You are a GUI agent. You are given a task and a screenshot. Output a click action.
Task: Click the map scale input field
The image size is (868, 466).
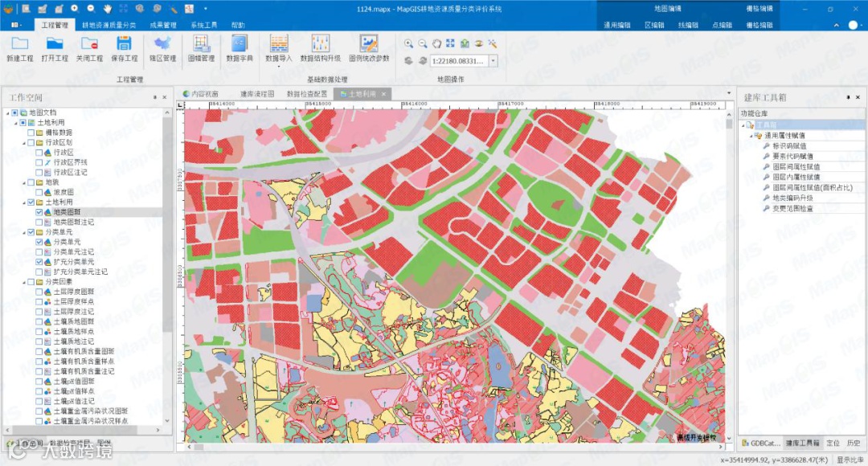click(x=459, y=61)
